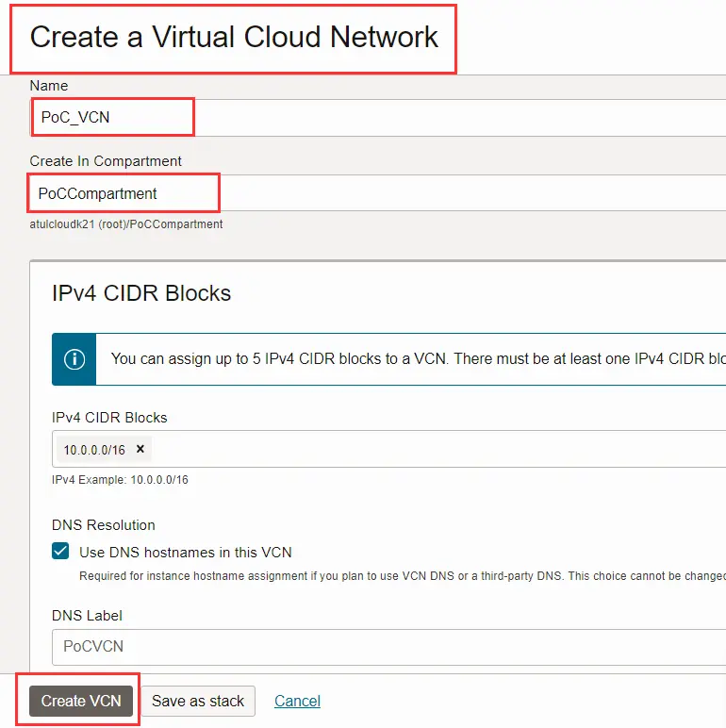Click inside the IPv4 CIDR Blocks input box

coord(424,450)
